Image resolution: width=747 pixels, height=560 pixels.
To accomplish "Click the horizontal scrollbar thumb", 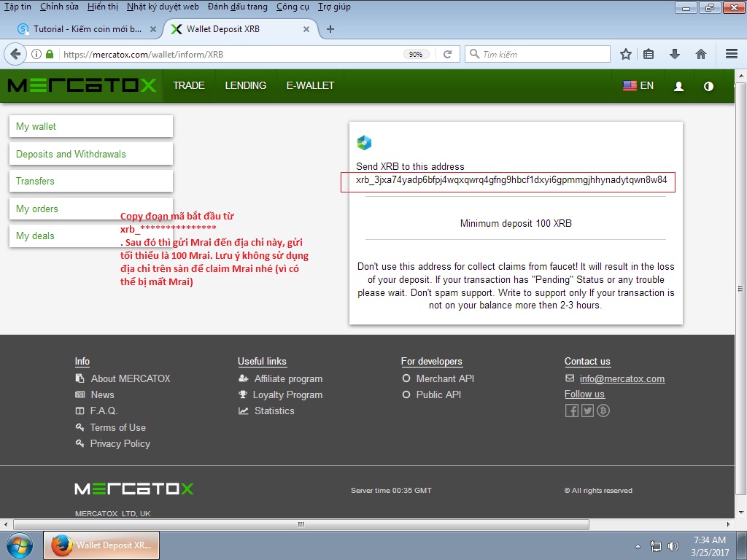I will coord(301,524).
